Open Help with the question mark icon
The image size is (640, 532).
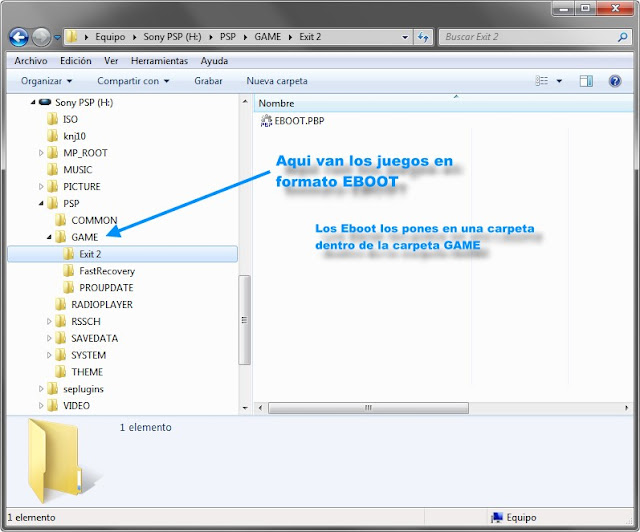tap(615, 81)
